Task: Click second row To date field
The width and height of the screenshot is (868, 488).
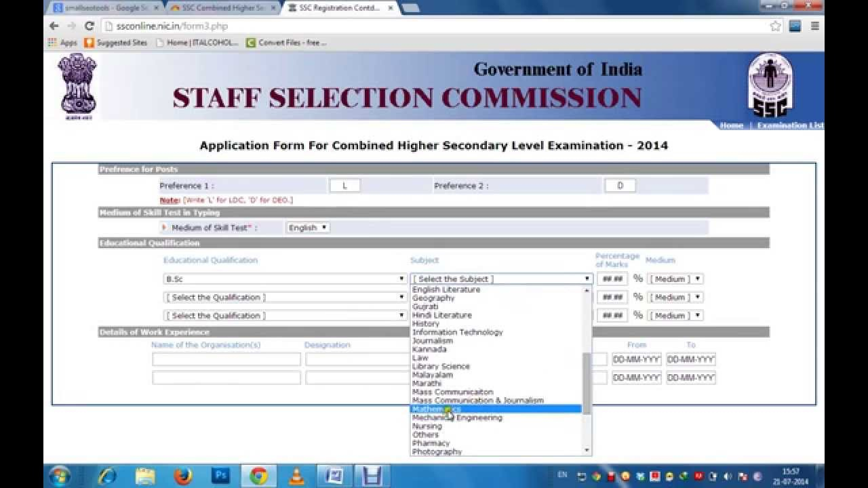Action: click(690, 378)
